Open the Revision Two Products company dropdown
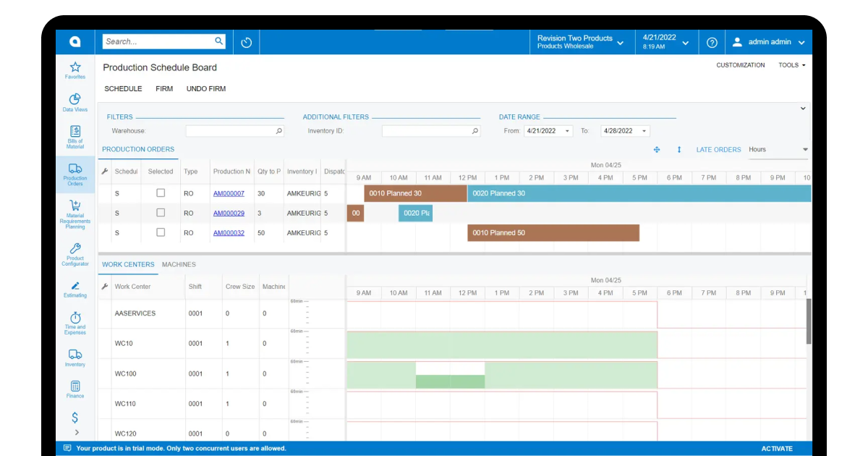 (580, 42)
